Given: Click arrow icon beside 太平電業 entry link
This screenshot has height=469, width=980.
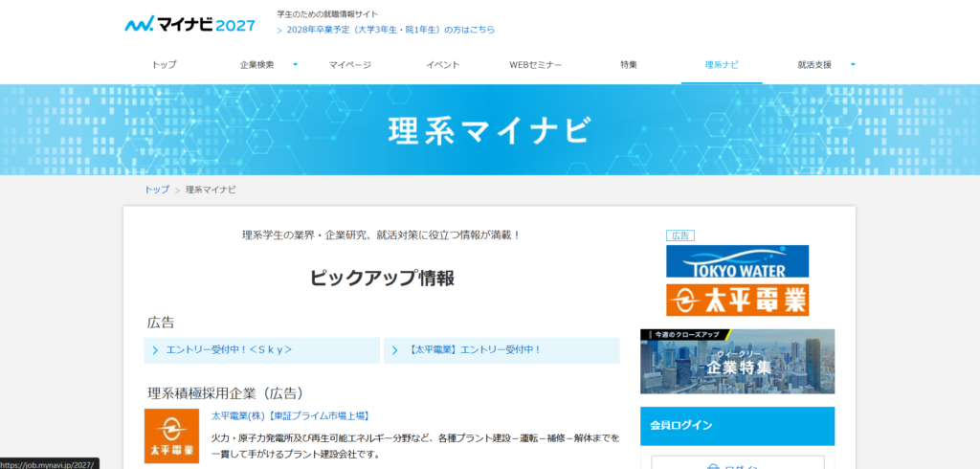Looking at the screenshot, I should tap(395, 350).
